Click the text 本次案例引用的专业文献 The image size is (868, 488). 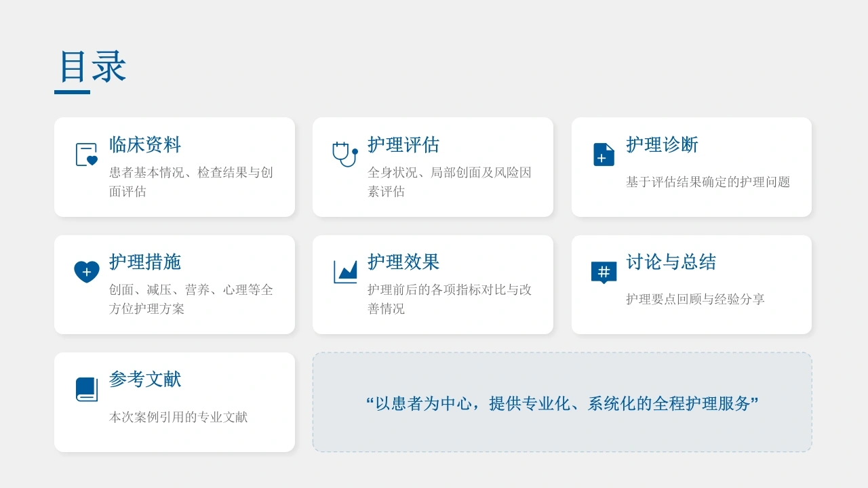click(178, 417)
